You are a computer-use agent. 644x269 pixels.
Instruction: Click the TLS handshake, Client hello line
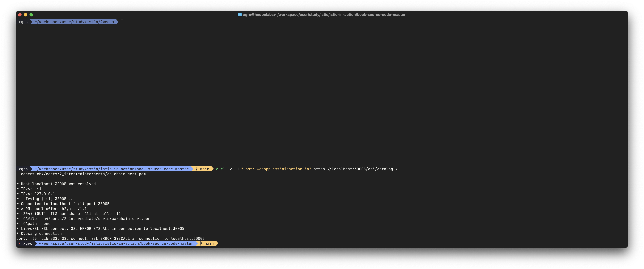pos(70,214)
